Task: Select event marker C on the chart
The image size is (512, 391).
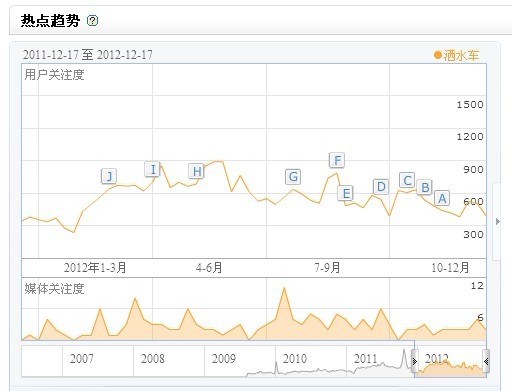Action: point(407,180)
